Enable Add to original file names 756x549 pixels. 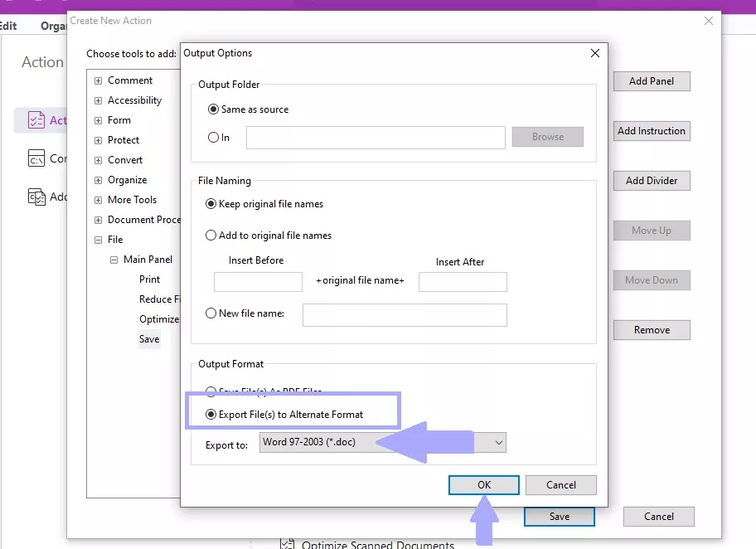tap(211, 235)
